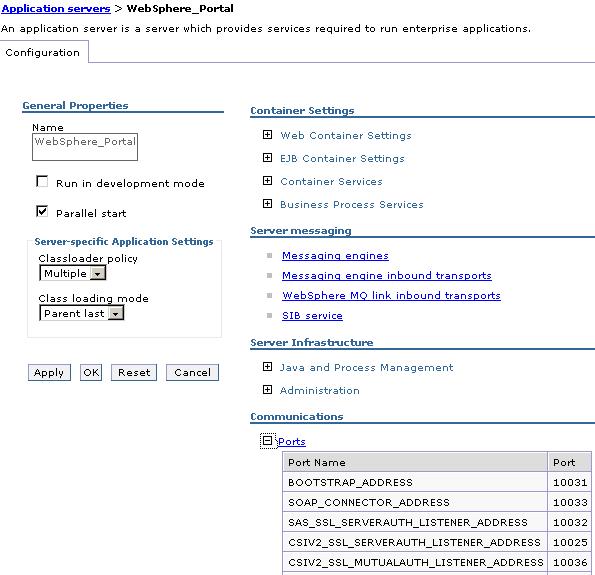Select the Configuration tab
The width and height of the screenshot is (595, 575).
tap(42, 52)
